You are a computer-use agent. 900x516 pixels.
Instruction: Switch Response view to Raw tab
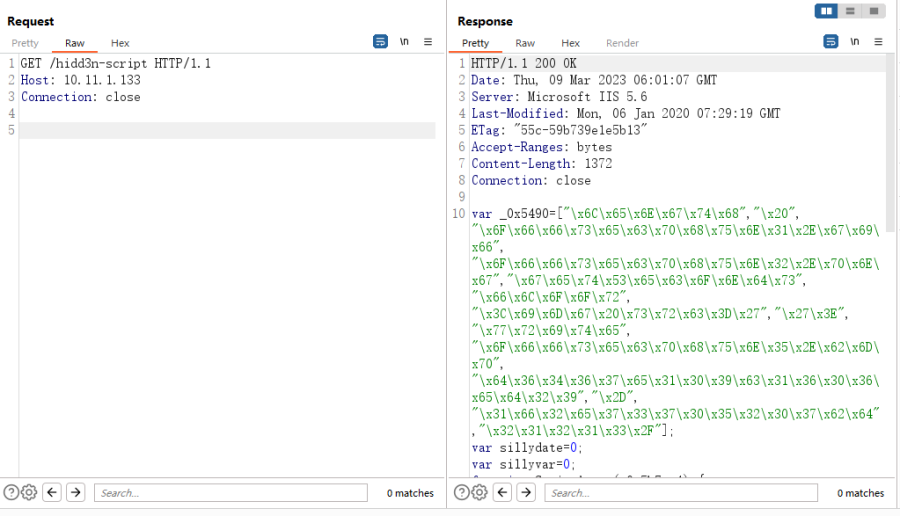(525, 43)
